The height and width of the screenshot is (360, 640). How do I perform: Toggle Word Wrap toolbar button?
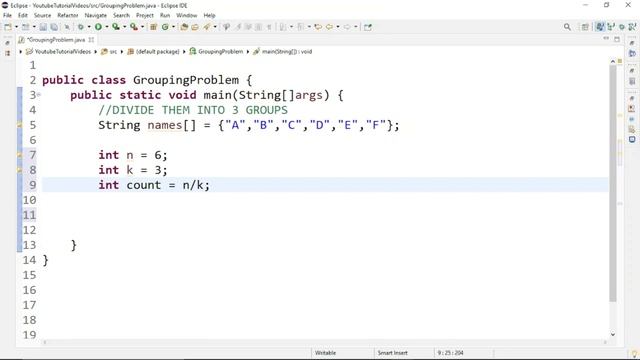249,27
